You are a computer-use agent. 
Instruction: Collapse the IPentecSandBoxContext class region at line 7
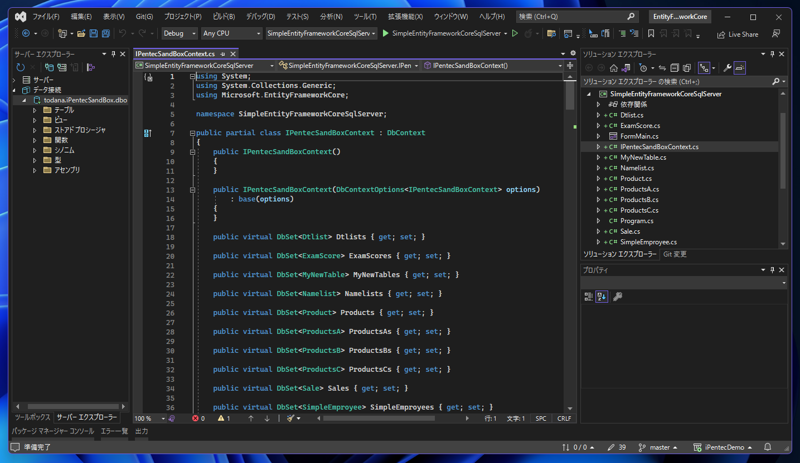pos(192,133)
